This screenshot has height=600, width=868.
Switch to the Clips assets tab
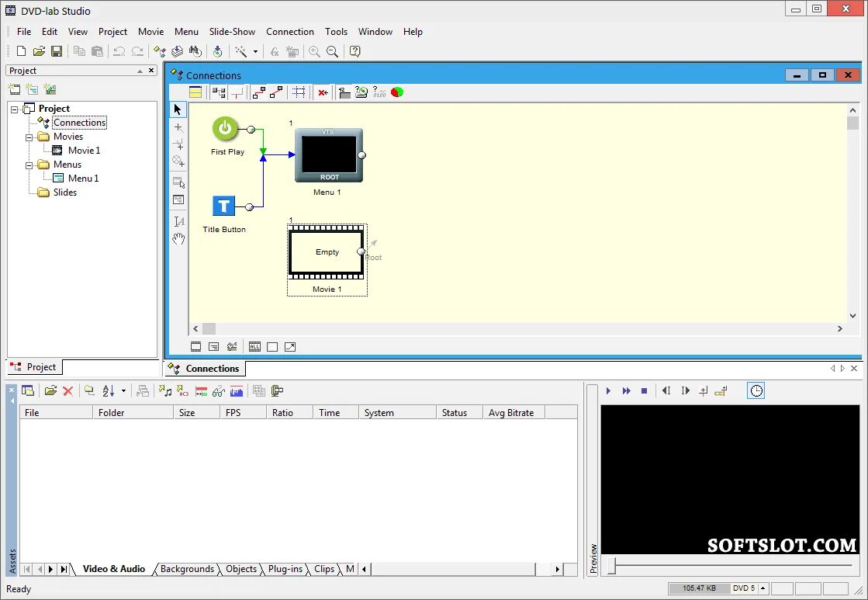click(323, 569)
